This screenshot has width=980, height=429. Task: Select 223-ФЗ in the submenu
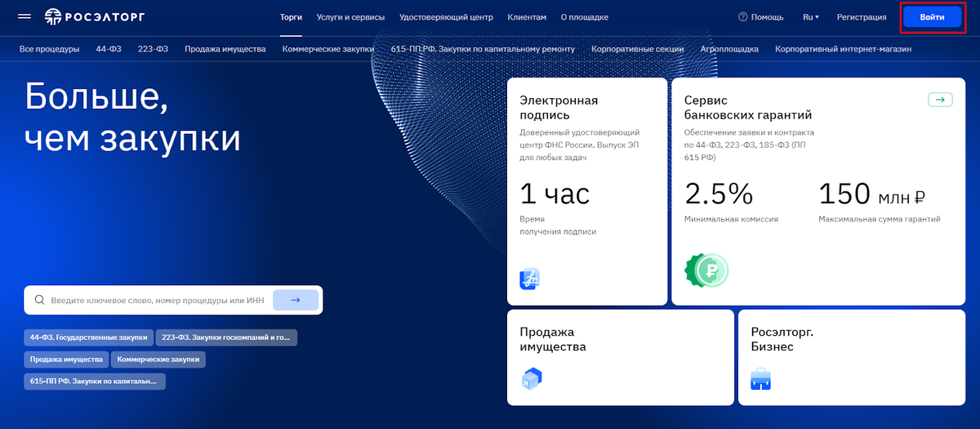click(x=153, y=49)
